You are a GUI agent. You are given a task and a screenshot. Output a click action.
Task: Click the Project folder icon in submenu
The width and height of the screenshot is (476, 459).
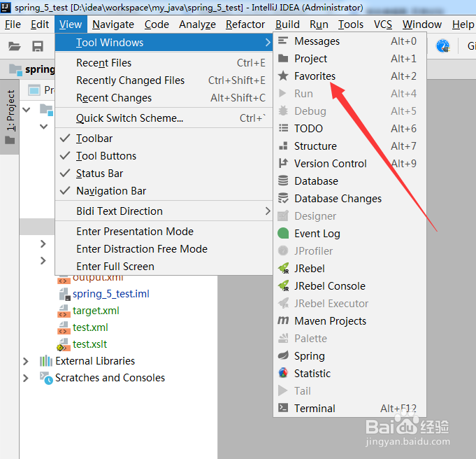[x=283, y=58]
